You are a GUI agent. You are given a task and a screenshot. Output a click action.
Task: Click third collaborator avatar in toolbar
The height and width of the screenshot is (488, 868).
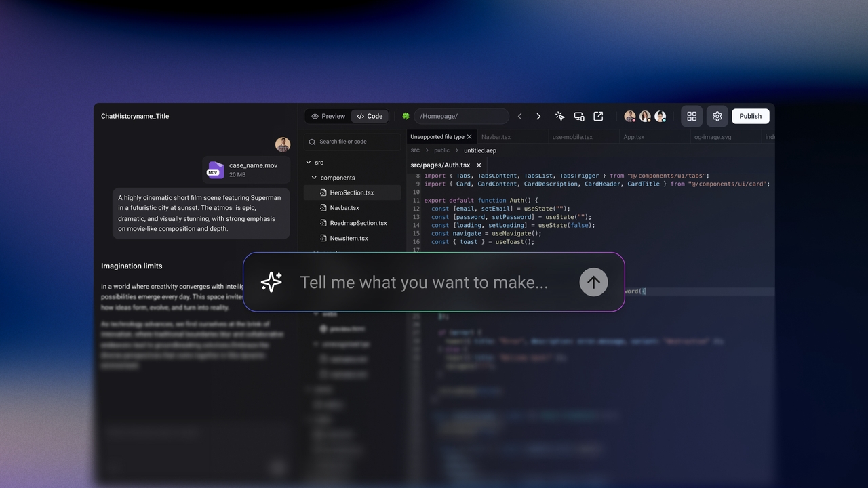[660, 116]
